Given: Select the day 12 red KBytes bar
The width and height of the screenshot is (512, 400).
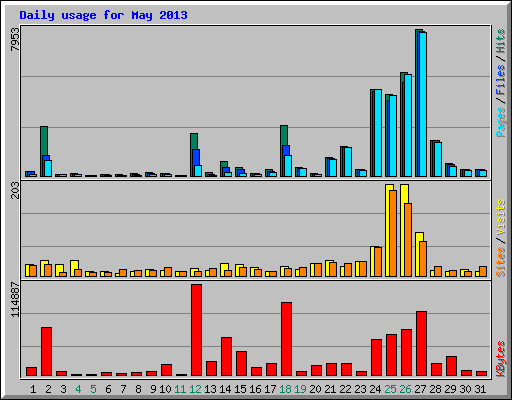Looking at the screenshot, I should pos(196,330).
